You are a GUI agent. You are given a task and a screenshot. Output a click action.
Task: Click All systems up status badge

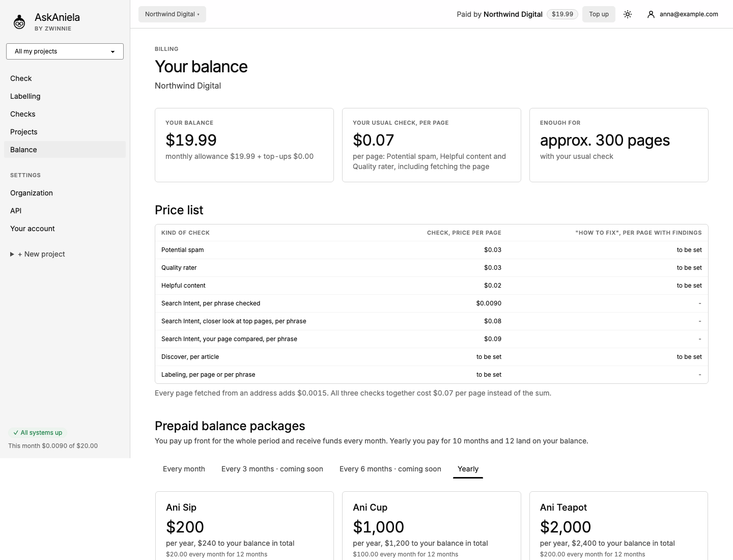pos(38,433)
